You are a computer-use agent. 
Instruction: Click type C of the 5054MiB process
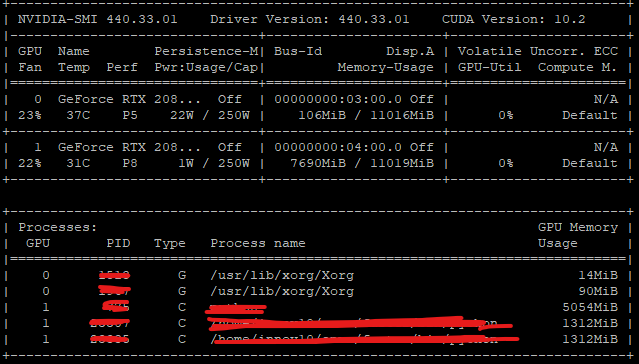click(x=182, y=307)
